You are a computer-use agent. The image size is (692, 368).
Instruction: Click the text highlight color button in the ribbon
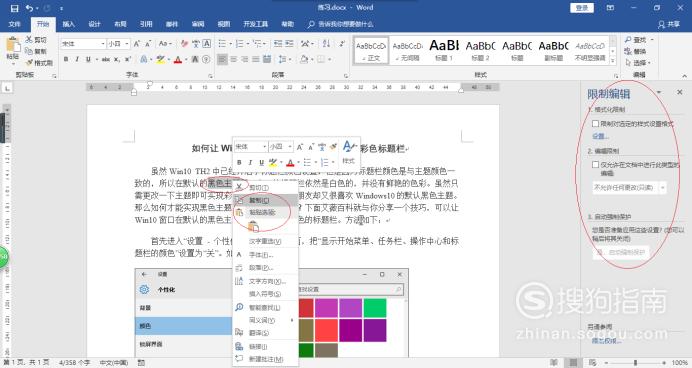[x=160, y=59]
